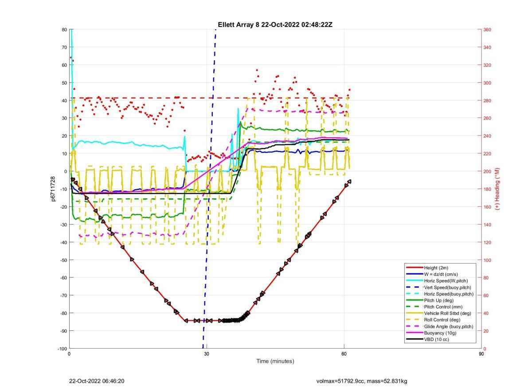Click the '(+) Heading (°M)' right axis label
The width and height of the screenshot is (532, 392).
pos(497,189)
